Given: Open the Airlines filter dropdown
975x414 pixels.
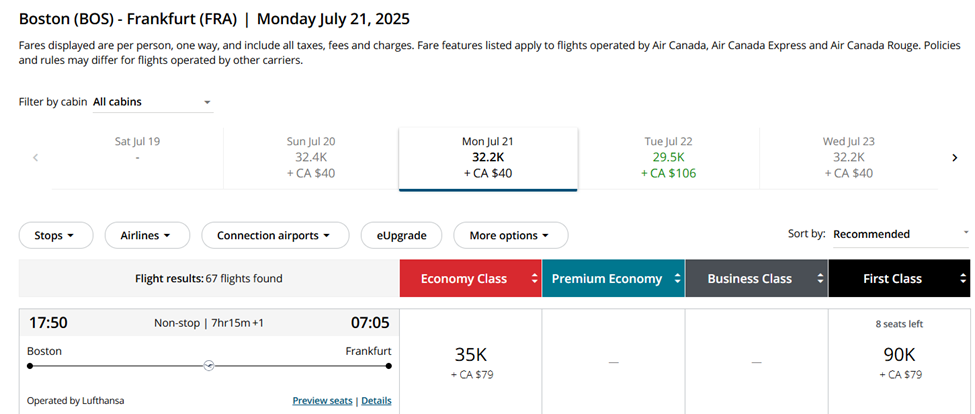Looking at the screenshot, I should tap(147, 235).
